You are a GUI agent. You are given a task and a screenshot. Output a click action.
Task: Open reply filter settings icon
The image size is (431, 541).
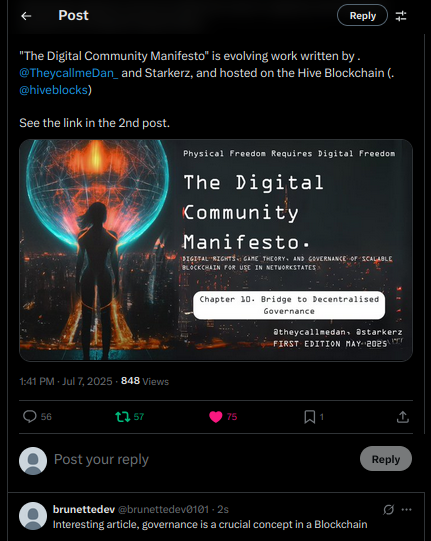click(x=401, y=16)
